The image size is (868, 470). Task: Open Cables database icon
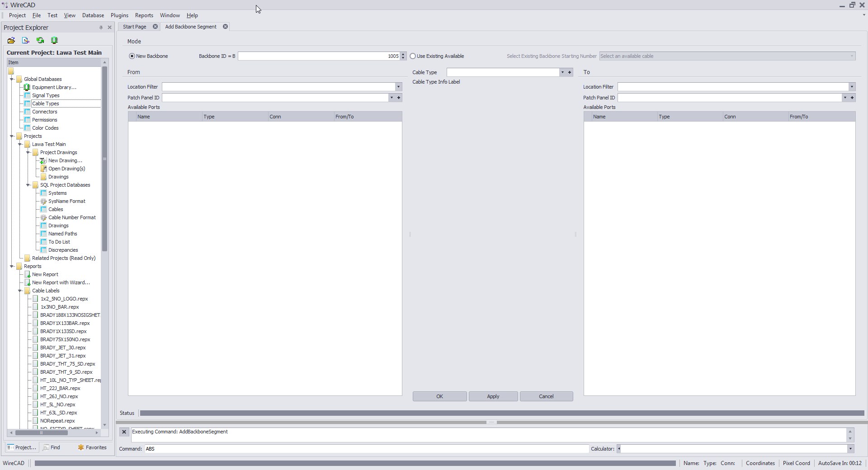(43, 209)
